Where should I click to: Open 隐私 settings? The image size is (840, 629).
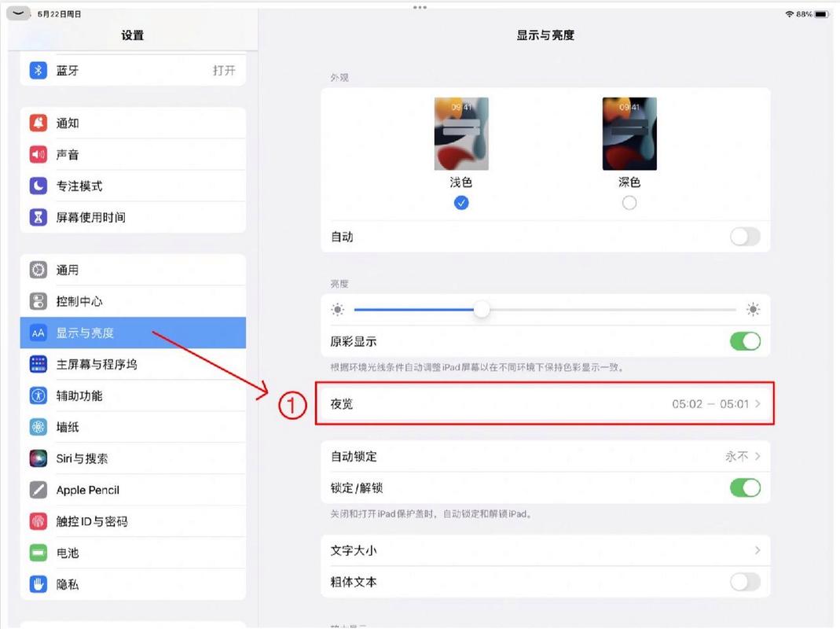[133, 584]
